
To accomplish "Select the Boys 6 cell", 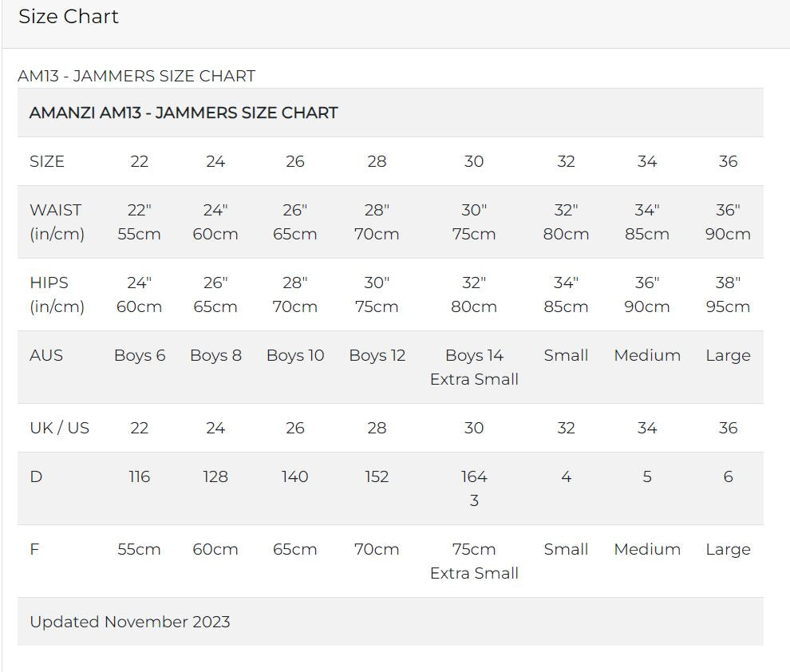I will click(140, 355).
